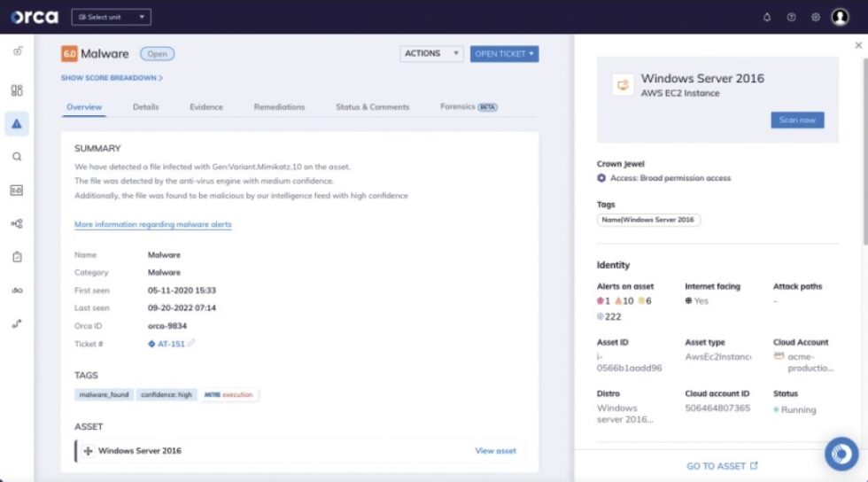Image resolution: width=868 pixels, height=482 pixels.
Task: Open the Select unit dropdown
Action: point(111,17)
